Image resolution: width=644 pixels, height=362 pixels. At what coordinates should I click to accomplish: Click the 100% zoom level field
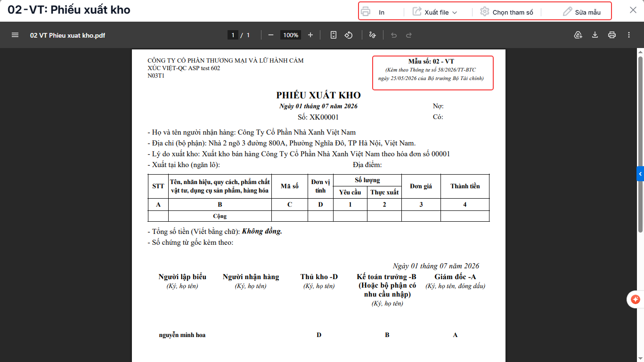(x=291, y=35)
